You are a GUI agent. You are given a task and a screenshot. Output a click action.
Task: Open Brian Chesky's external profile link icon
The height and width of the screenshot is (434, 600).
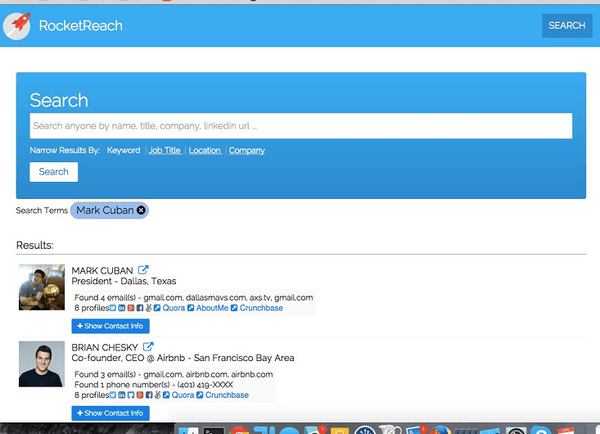tap(148, 347)
